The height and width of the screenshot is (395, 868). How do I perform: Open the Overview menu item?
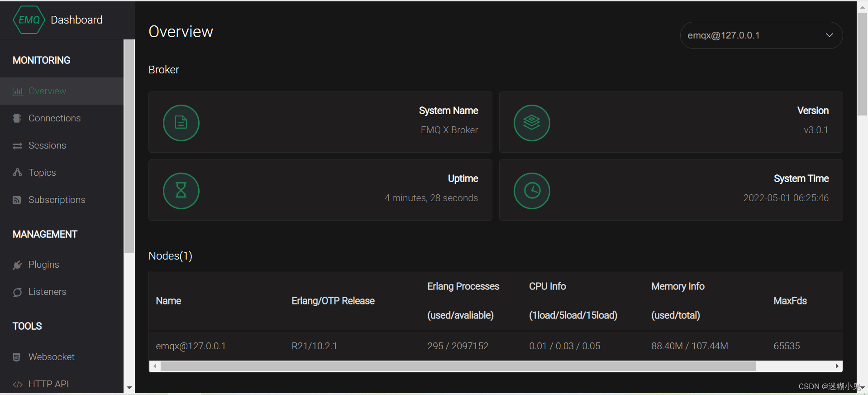(x=62, y=91)
